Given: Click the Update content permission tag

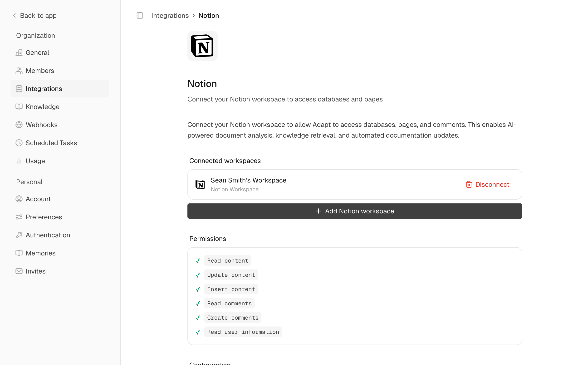Looking at the screenshot, I should (x=231, y=275).
